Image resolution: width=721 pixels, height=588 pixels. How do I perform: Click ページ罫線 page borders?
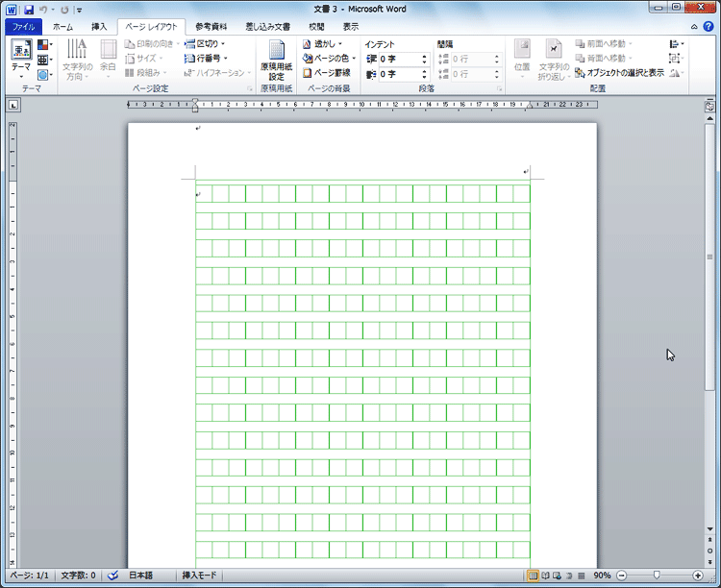[x=328, y=73]
